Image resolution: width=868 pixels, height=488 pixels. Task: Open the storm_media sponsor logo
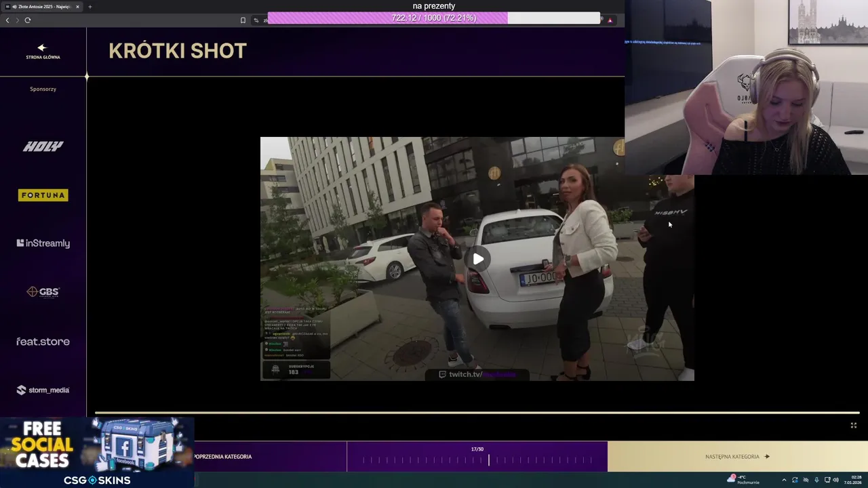(x=43, y=390)
